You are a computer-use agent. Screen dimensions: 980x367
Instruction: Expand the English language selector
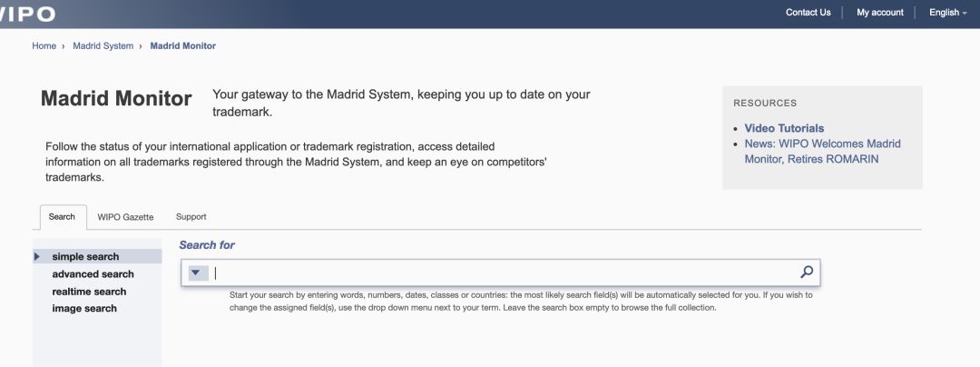click(x=947, y=13)
